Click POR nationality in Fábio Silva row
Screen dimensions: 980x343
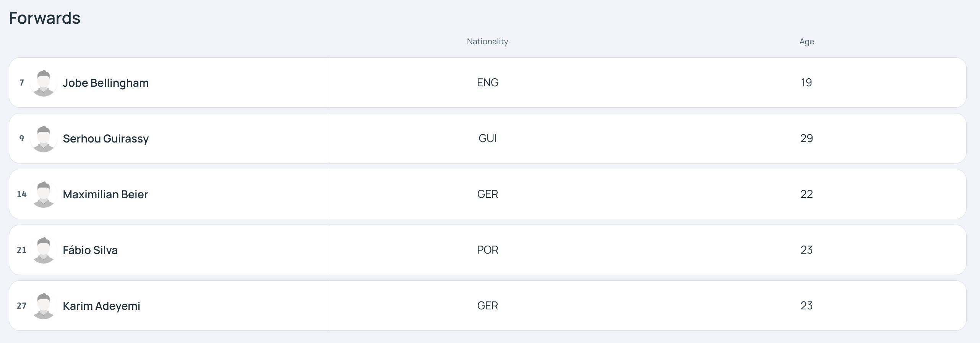(x=487, y=250)
